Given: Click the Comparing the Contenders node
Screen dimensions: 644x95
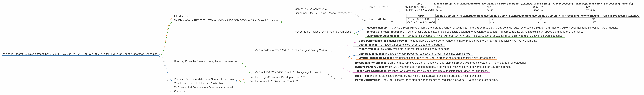Looking at the screenshot, I should [311, 9].
